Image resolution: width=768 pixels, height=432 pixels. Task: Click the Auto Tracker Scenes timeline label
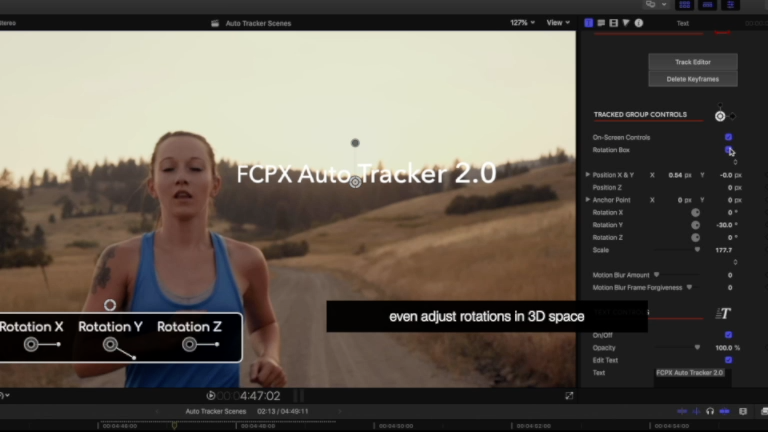(x=216, y=411)
